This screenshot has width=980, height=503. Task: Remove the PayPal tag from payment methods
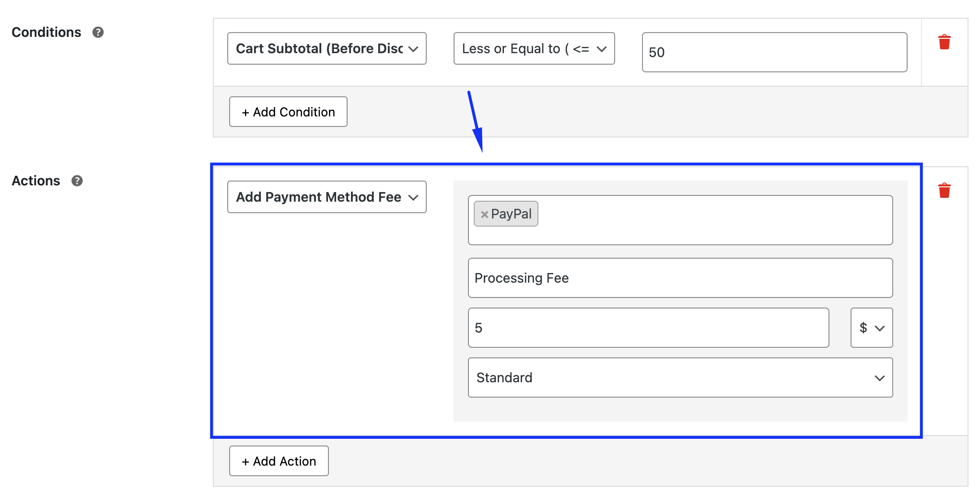[484, 215]
